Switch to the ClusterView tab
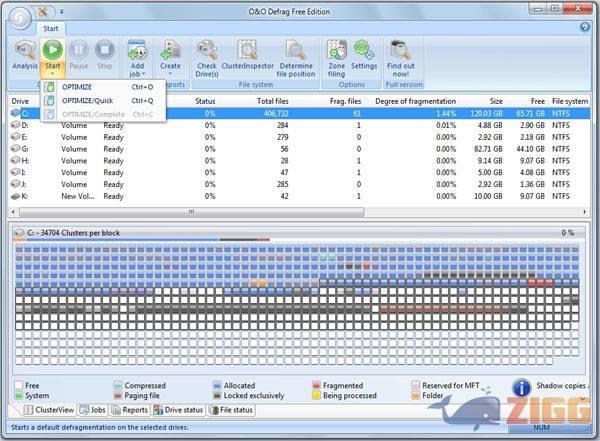 click(x=49, y=410)
